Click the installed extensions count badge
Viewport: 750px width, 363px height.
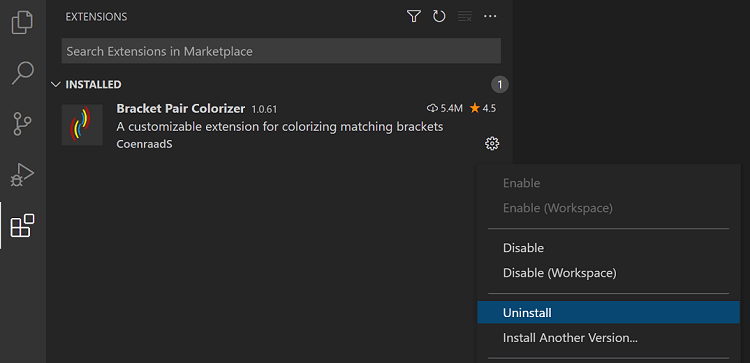click(x=500, y=85)
